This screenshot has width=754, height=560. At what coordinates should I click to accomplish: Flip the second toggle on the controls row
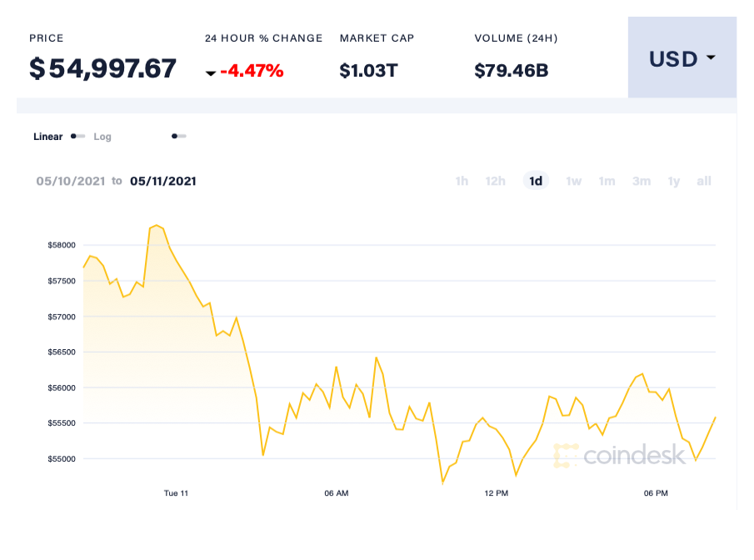(178, 134)
